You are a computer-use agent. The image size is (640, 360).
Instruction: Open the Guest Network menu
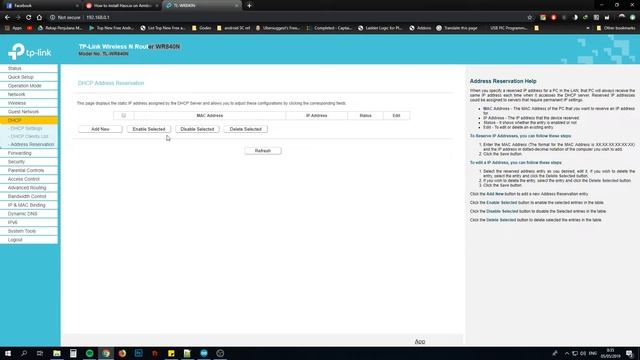[x=29, y=112]
